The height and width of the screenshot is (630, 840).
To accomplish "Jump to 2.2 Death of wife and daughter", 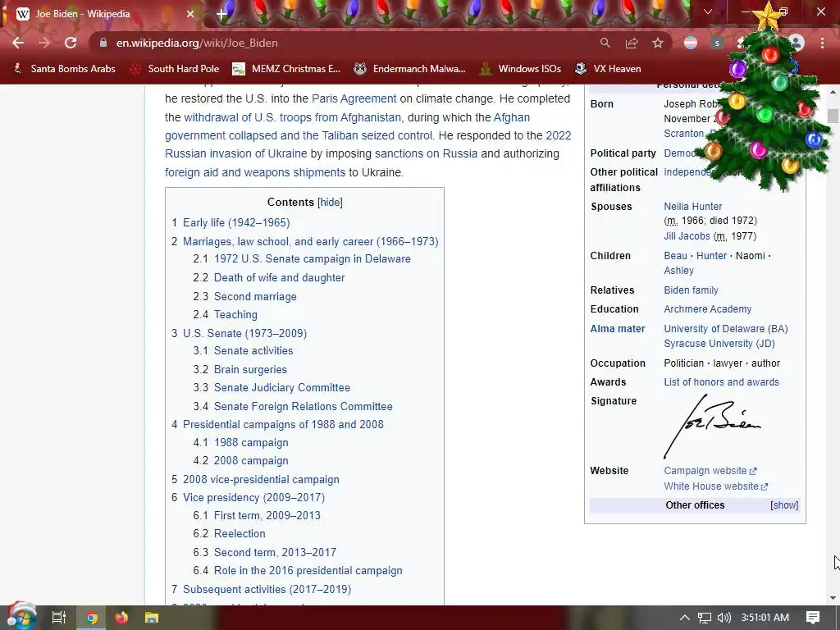I will 279,277.
